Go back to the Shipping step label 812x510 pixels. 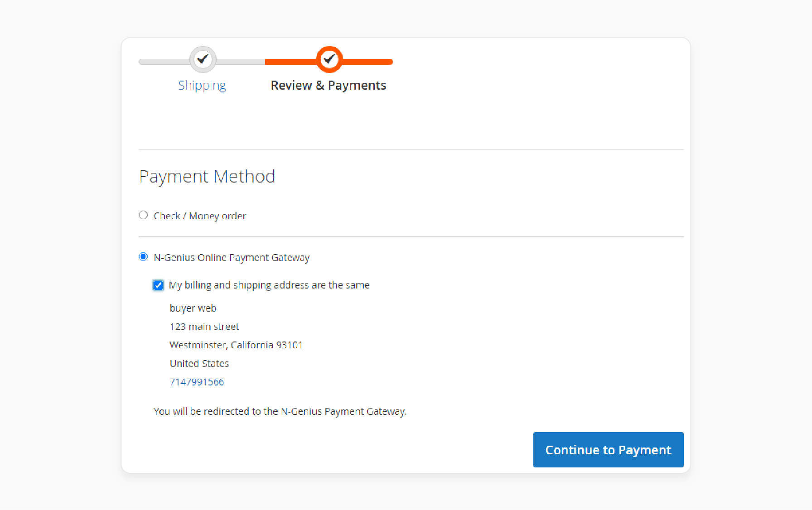tap(202, 86)
